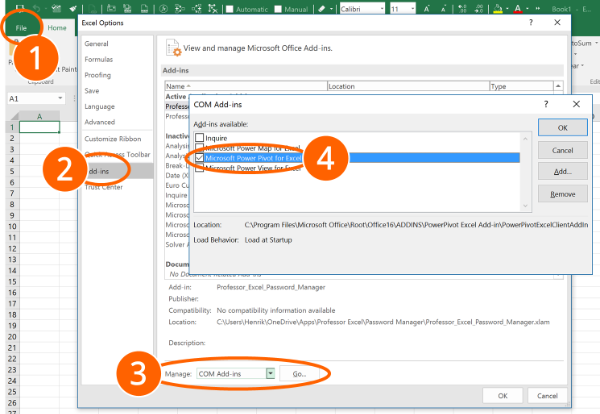Switch to the Home ribbon tab

point(57,28)
